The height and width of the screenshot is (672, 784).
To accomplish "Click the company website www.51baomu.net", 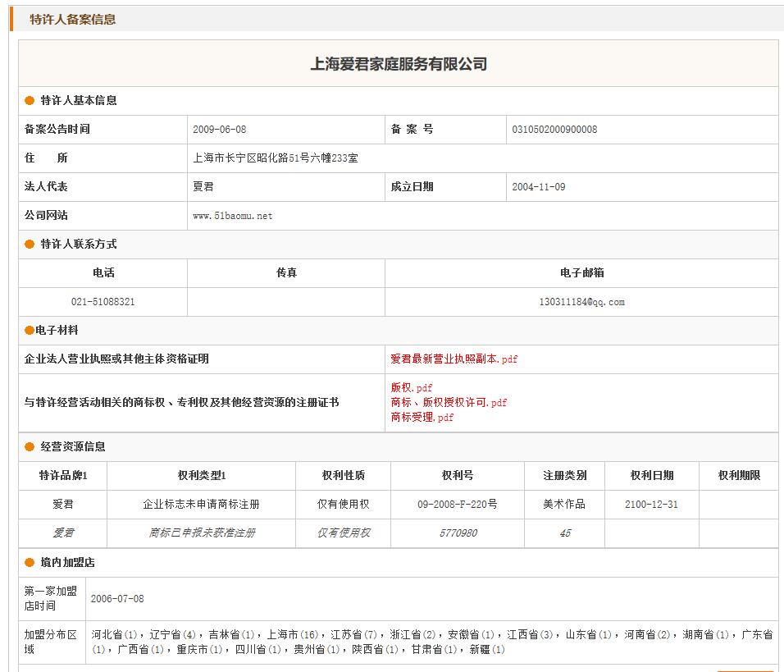I will [x=232, y=216].
